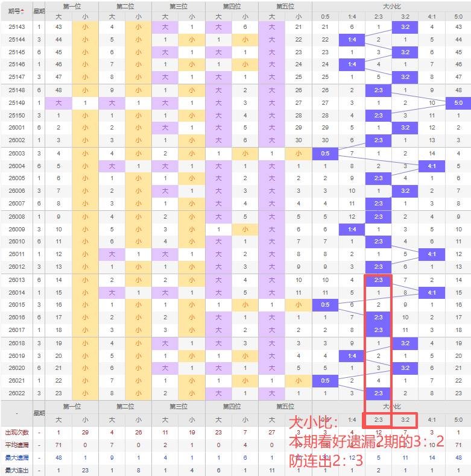Select period row 26008
Image resolution: width=471 pixels, height=476 pixels.
pos(236,217)
